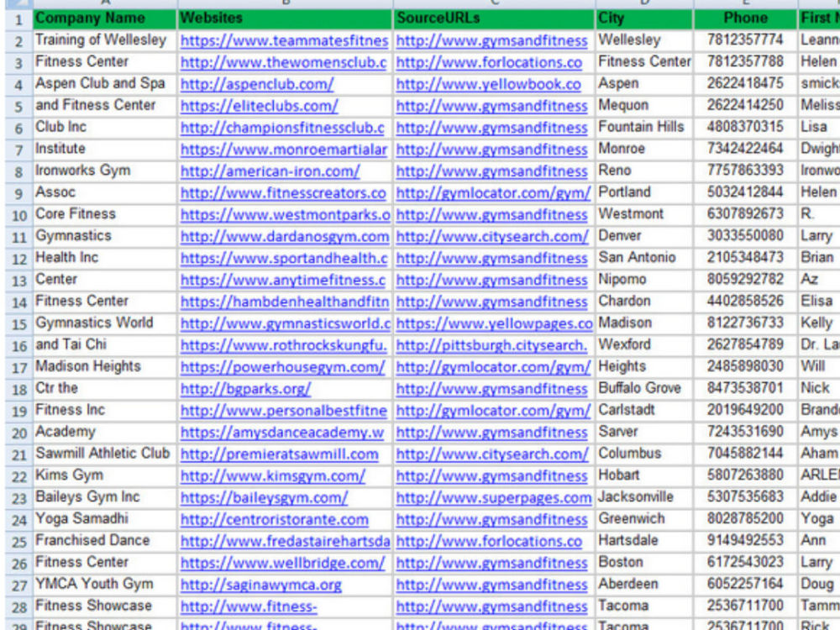Select phone cell 6052257164
The width and height of the screenshot is (840, 630).
click(x=746, y=585)
